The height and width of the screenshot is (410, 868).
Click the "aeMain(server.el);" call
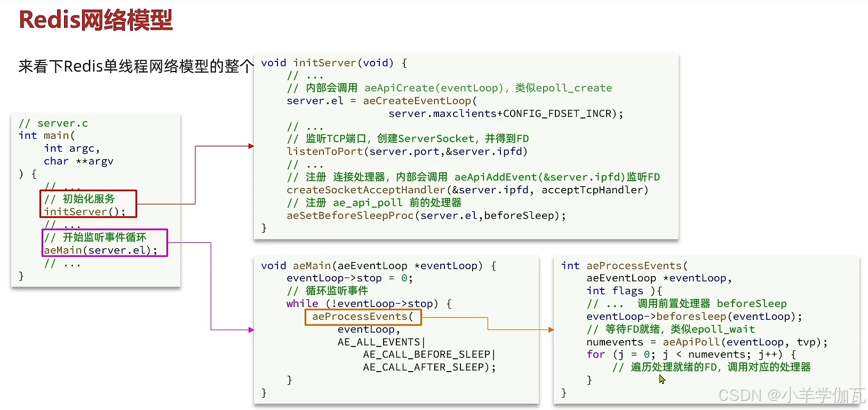tap(101, 250)
